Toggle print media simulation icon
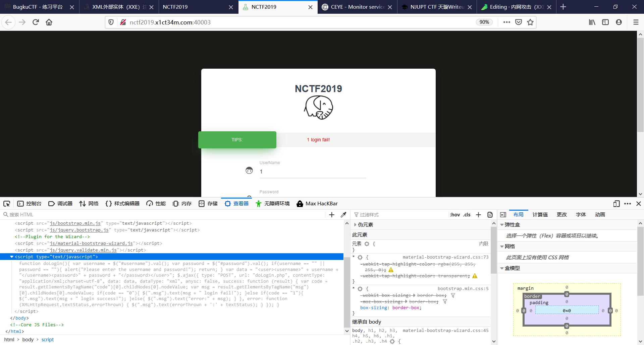Screen dimensions: 644x345 pos(490,215)
